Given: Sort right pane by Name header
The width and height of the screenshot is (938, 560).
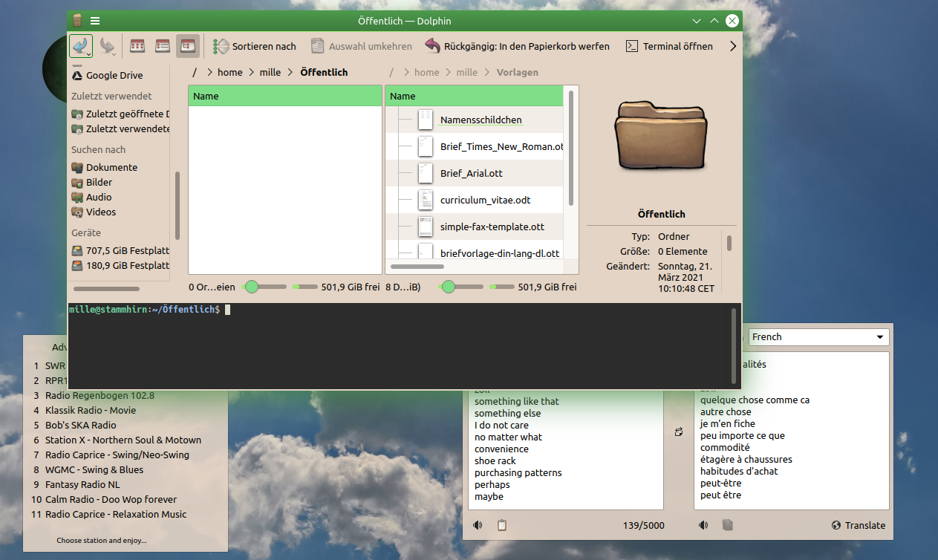Looking at the screenshot, I should (475, 96).
